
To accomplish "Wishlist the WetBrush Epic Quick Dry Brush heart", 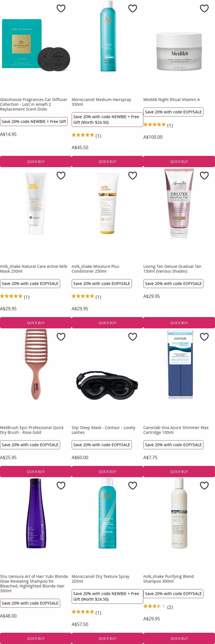I will click(x=61, y=337).
